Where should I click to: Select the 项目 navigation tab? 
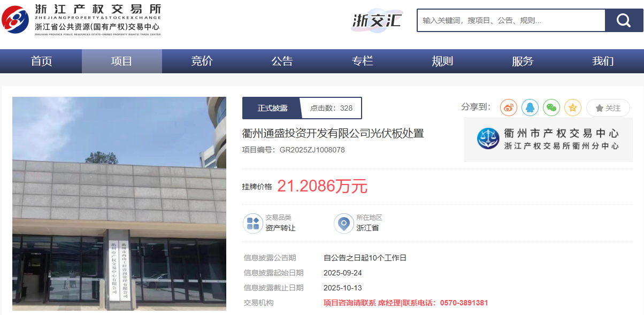[x=121, y=62]
